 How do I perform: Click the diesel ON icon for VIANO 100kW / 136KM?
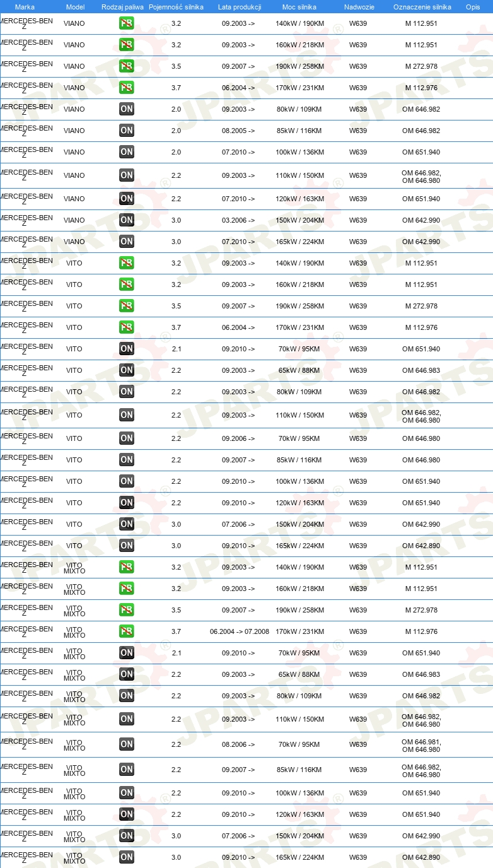127,152
